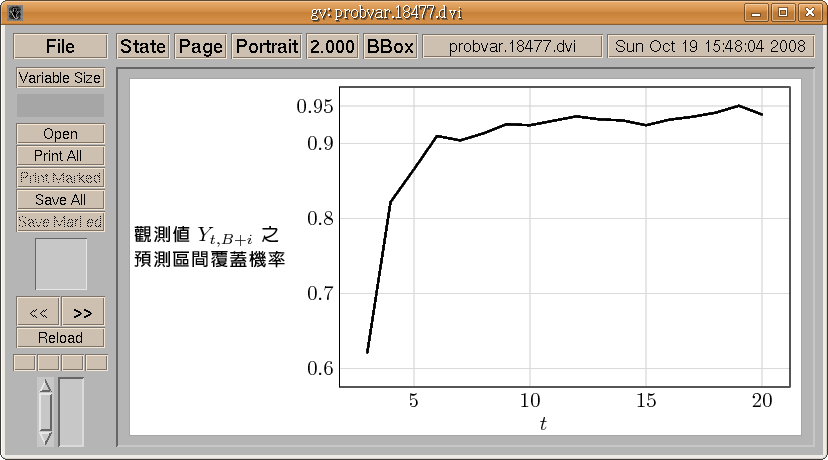Open the State menu
828x460 pixels.
coord(143,47)
